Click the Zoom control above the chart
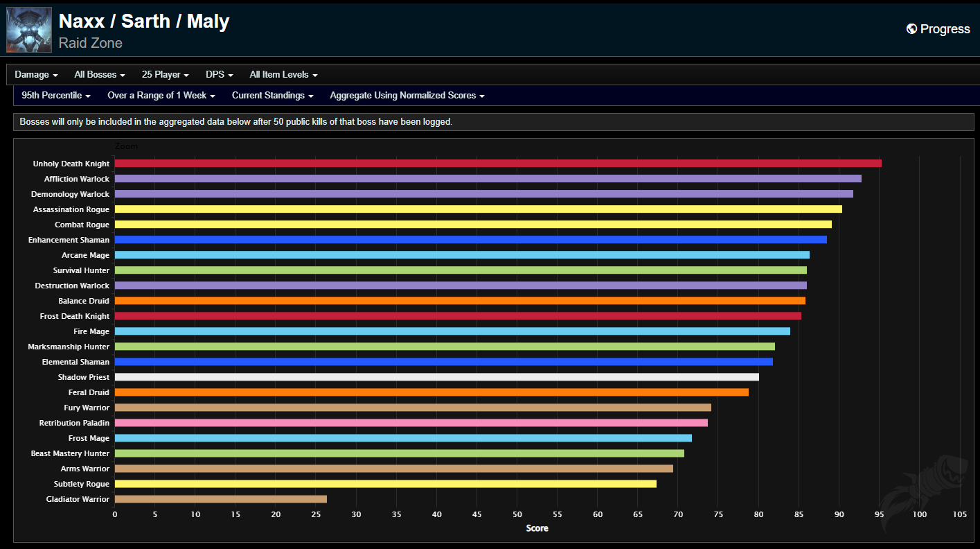 pos(126,146)
